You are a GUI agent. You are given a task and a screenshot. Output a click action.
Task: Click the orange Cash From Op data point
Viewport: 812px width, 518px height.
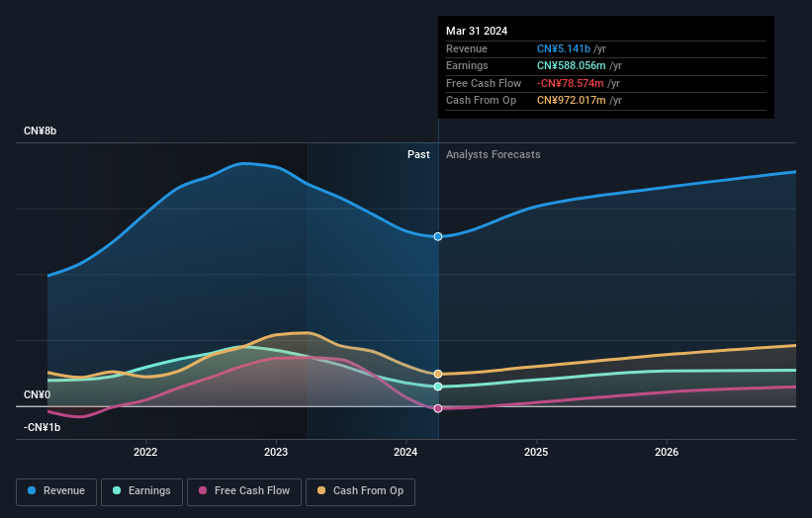click(438, 374)
